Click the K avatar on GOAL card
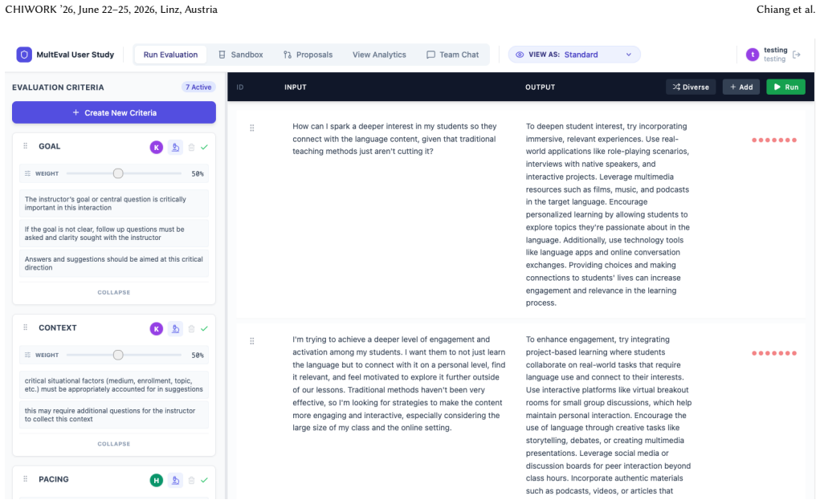 point(157,148)
